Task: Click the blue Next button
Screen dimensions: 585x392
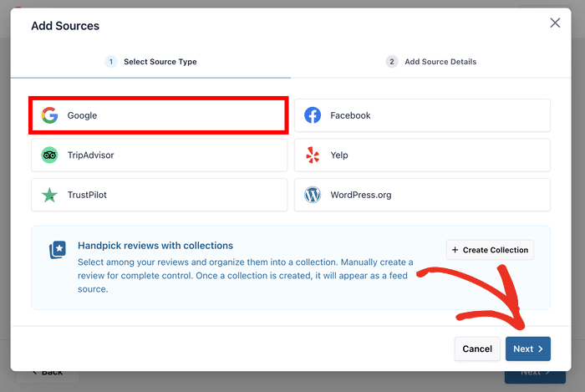Action: pos(527,349)
